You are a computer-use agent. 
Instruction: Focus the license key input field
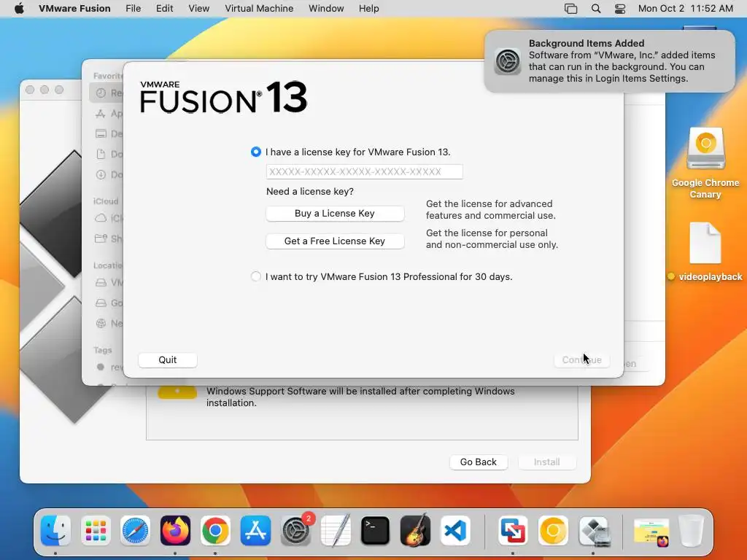(x=365, y=172)
